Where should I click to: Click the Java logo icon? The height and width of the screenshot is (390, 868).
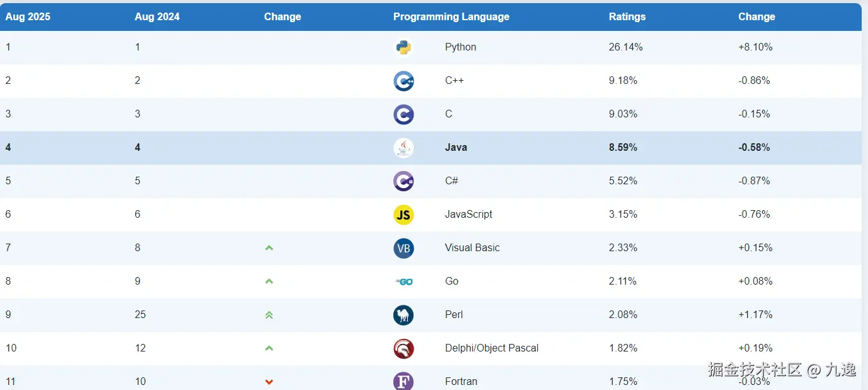403,148
